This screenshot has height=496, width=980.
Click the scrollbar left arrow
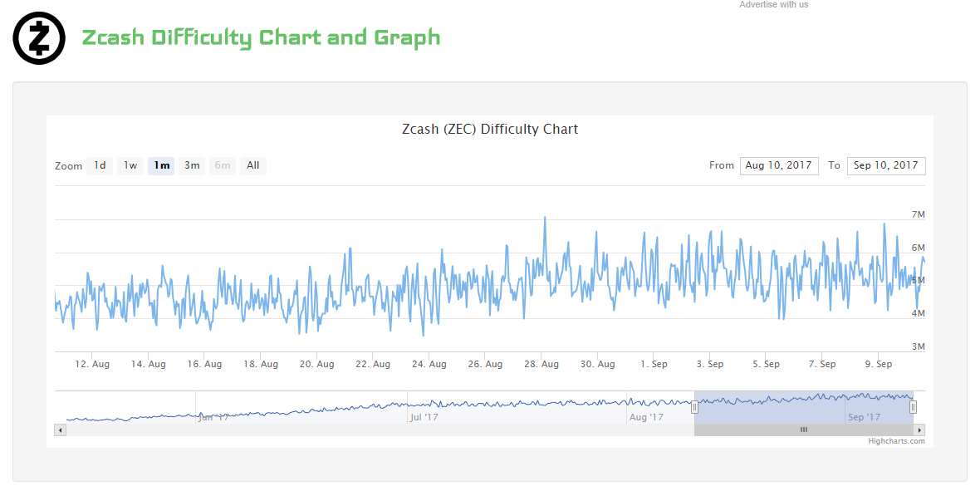(x=61, y=430)
